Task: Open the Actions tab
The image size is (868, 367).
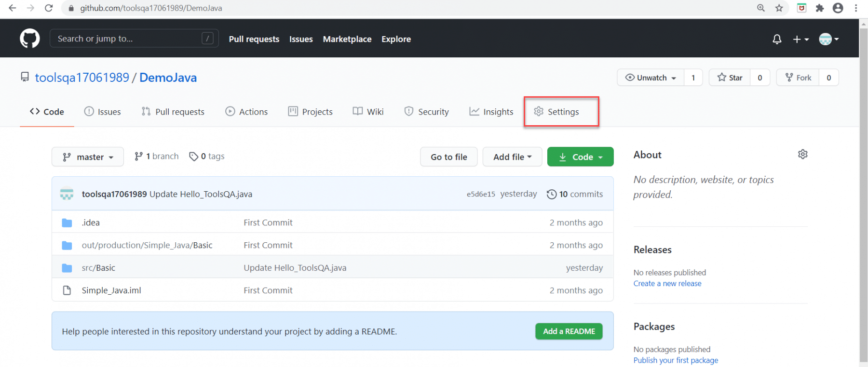Action: (246, 112)
